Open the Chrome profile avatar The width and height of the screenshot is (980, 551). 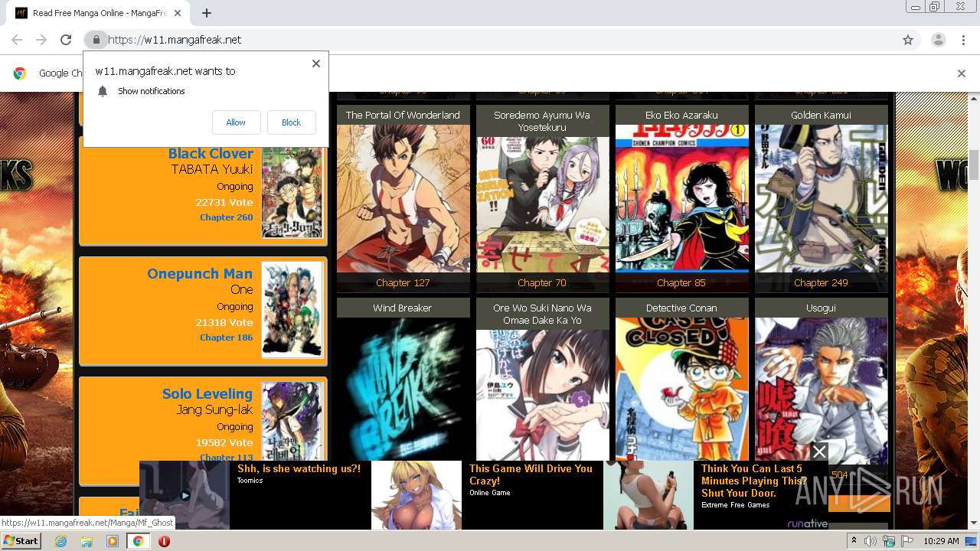click(x=939, y=40)
